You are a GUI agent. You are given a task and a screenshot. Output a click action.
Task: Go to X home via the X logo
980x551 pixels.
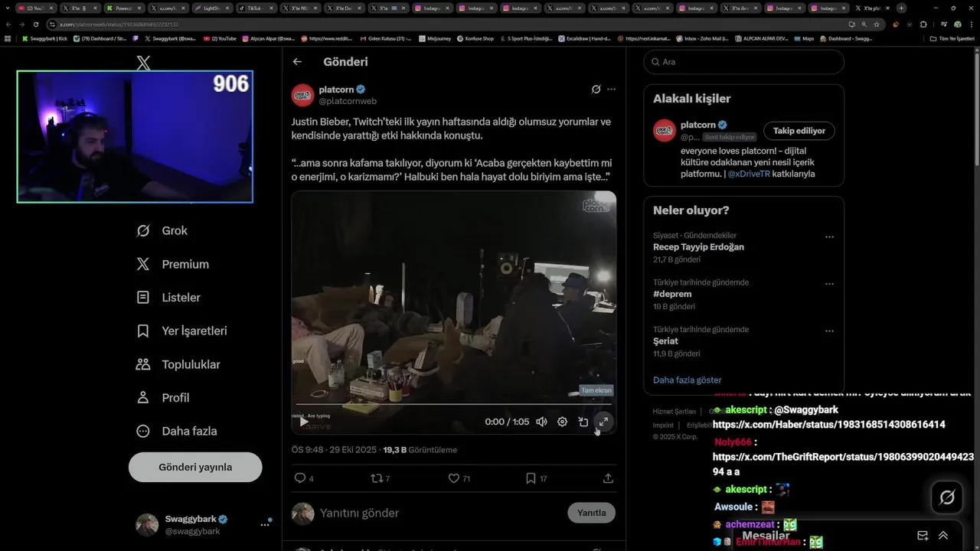click(x=143, y=64)
